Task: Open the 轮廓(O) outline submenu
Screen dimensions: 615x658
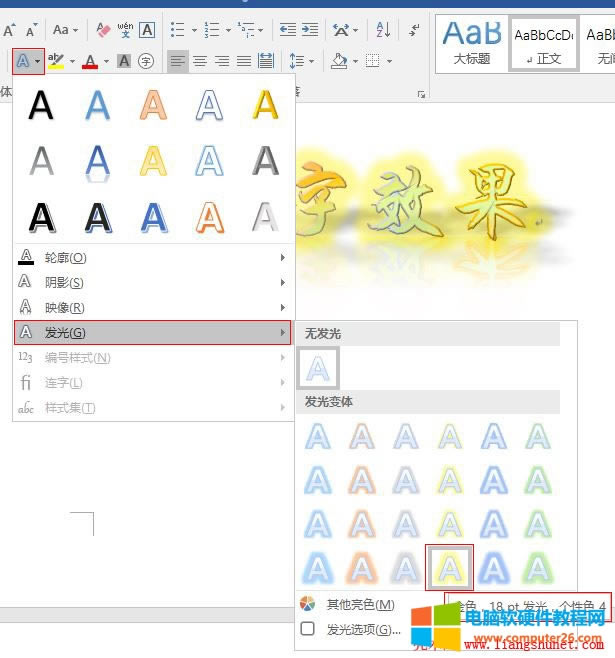Action: [152, 257]
